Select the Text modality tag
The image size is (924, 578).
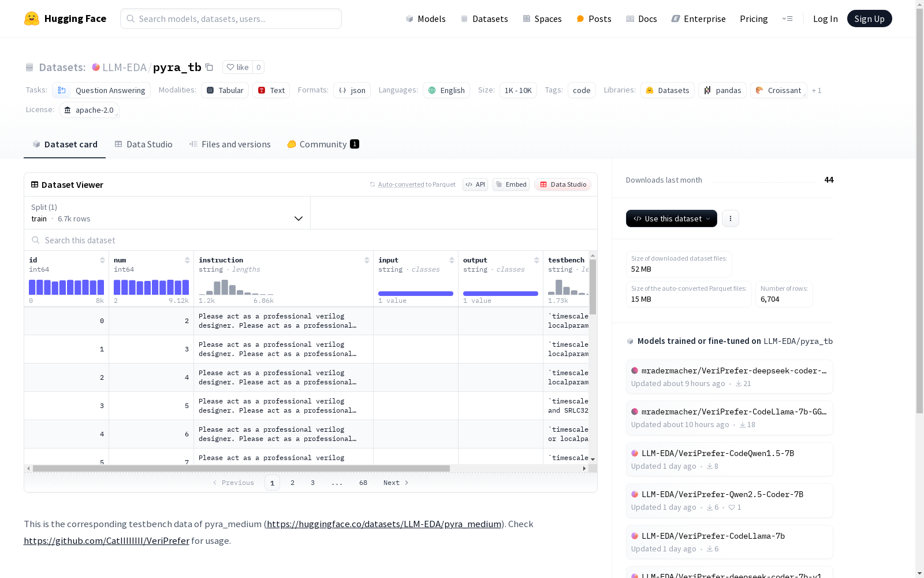click(271, 90)
